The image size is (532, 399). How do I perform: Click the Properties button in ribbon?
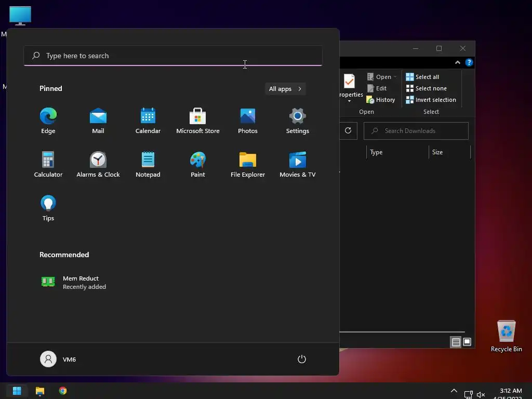pyautogui.click(x=351, y=88)
